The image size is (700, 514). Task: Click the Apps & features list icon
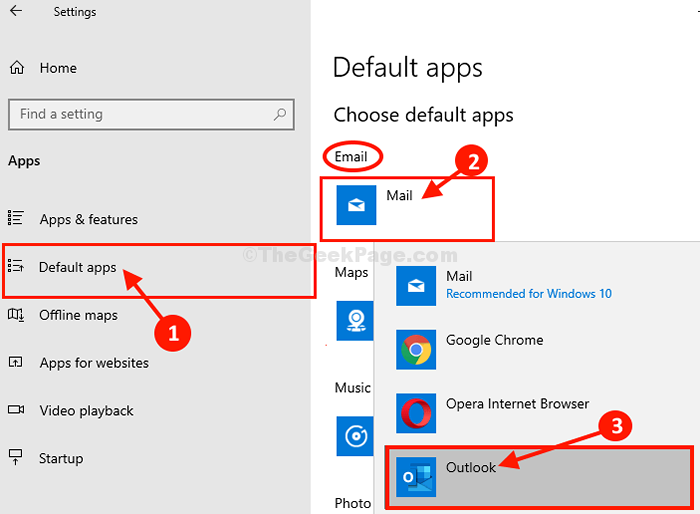[x=16, y=218]
